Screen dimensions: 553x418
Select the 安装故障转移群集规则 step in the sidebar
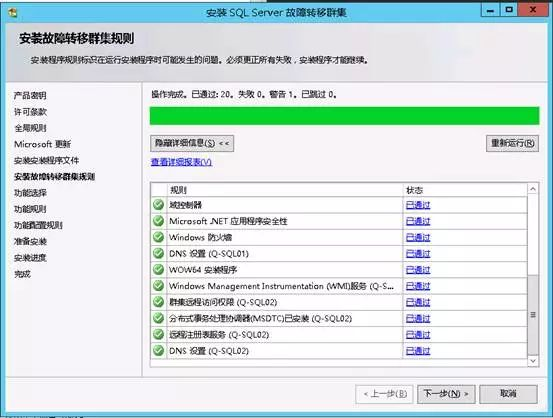click(x=54, y=177)
